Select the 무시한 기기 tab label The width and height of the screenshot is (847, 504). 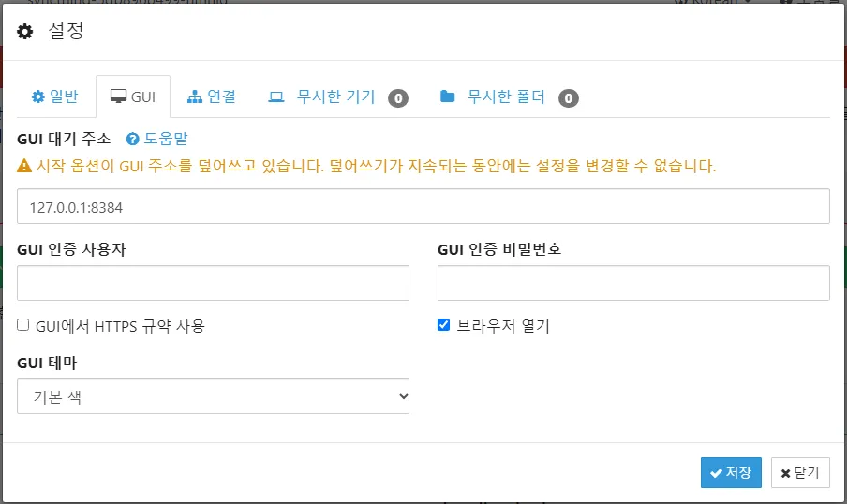(335, 96)
